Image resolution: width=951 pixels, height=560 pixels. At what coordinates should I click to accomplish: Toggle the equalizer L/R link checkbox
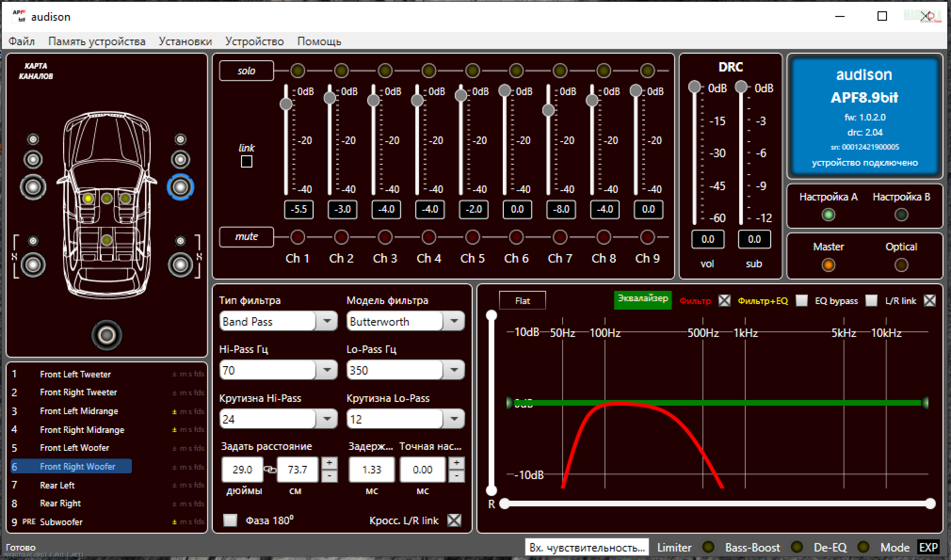pos(930,301)
